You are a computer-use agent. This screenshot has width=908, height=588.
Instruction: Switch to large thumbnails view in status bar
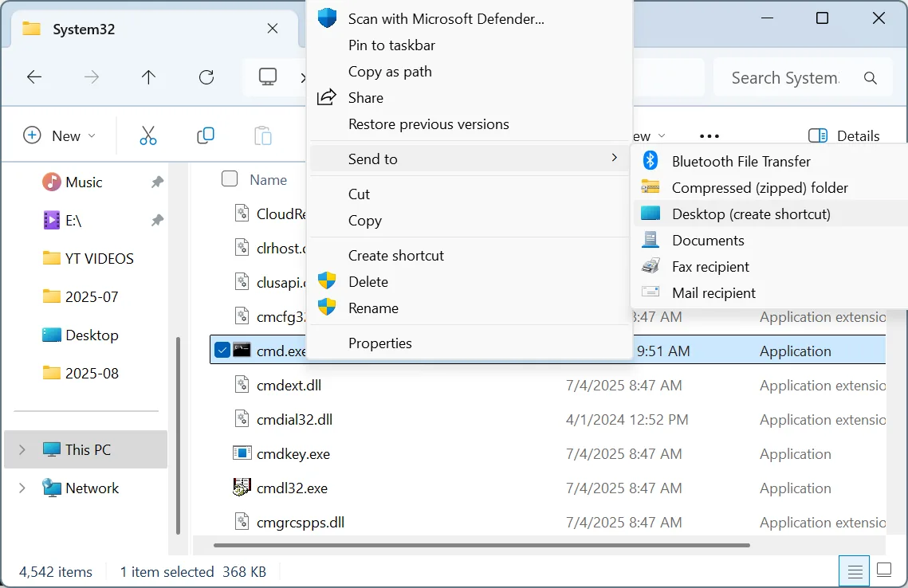[x=884, y=570]
